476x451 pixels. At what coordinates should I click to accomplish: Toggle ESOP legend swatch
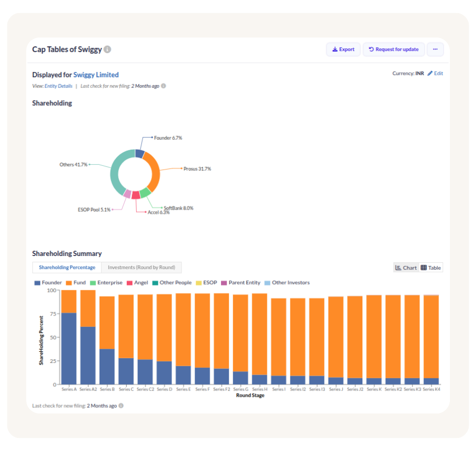click(x=206, y=283)
